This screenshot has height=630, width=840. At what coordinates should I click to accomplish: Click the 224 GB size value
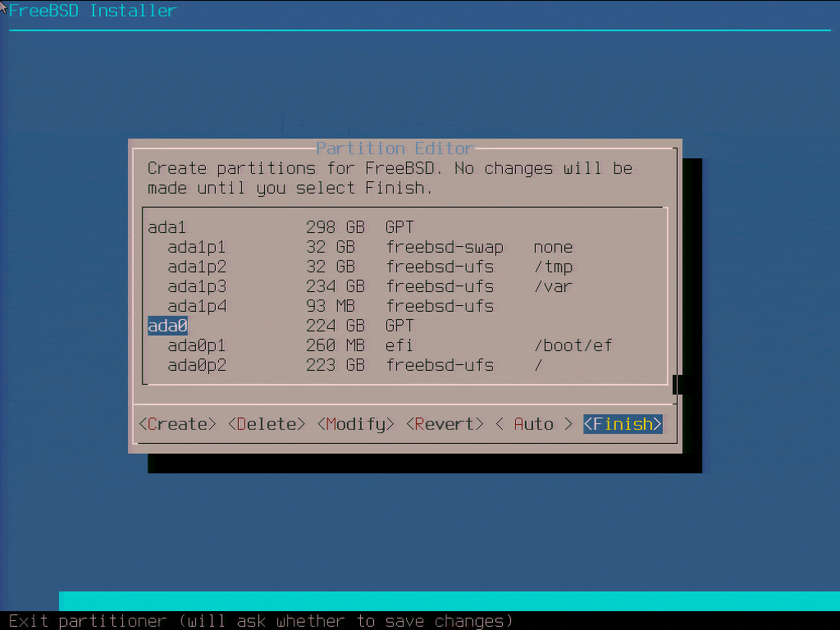[336, 326]
